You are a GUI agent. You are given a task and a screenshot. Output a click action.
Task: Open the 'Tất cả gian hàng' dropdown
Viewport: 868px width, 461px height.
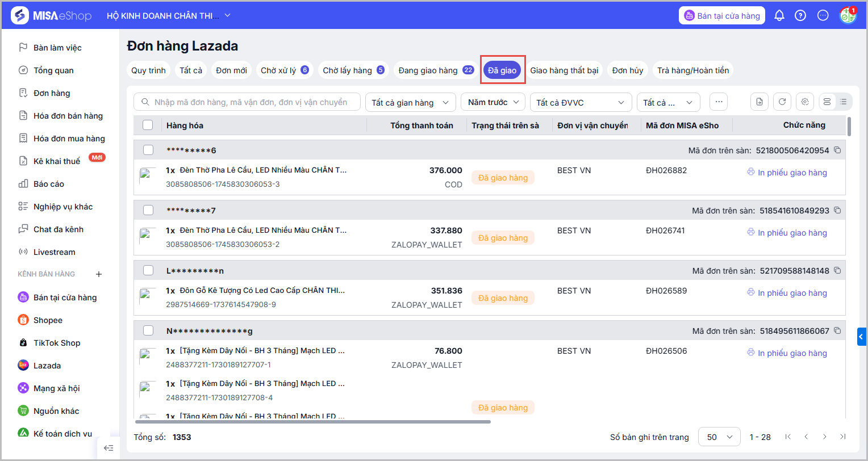[410, 103]
